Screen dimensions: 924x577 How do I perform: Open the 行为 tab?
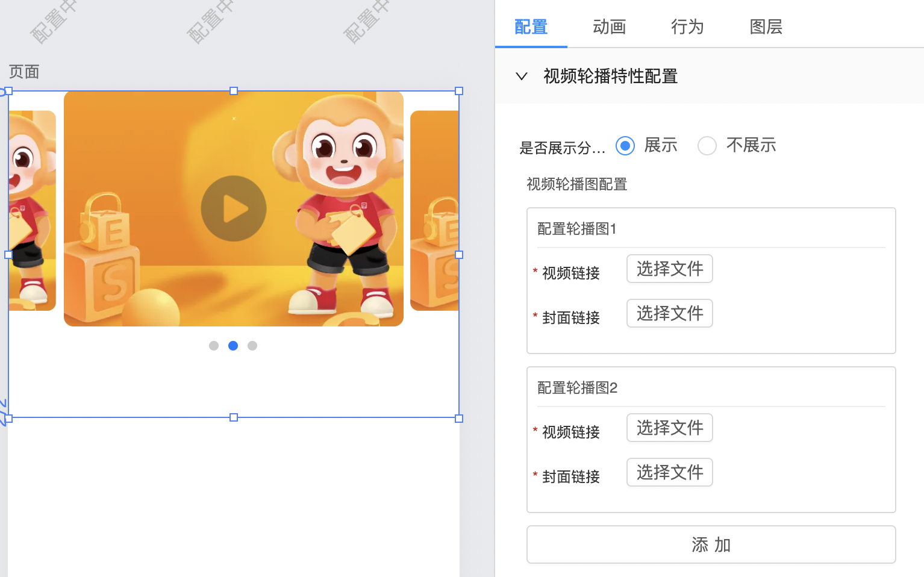[x=687, y=27]
